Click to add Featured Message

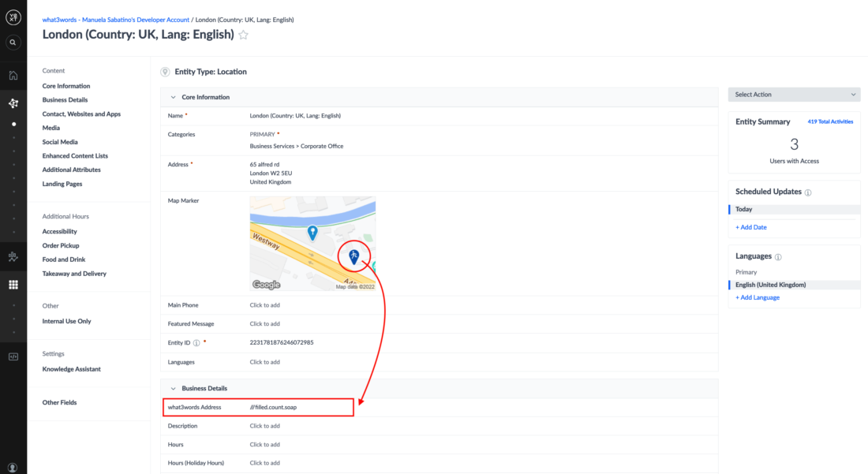click(264, 324)
